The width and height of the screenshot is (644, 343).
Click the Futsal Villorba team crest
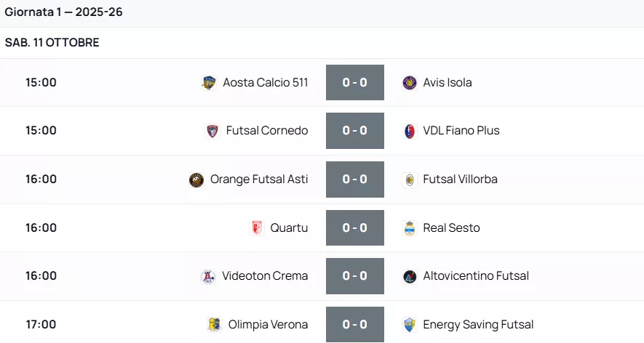tap(410, 179)
